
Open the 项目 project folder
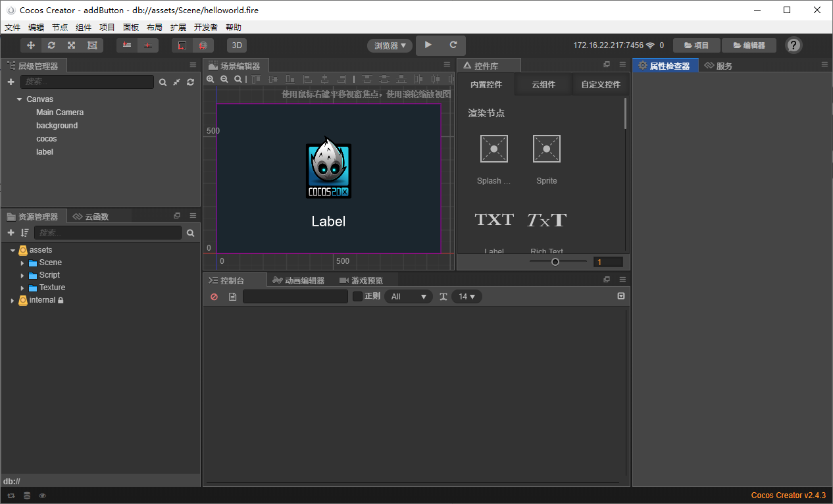click(697, 45)
